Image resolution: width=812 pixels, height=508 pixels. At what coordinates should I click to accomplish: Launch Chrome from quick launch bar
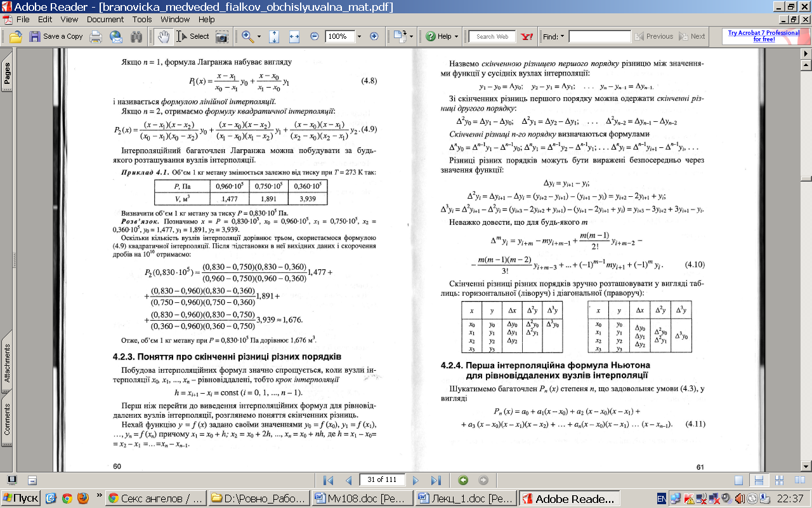67,498
